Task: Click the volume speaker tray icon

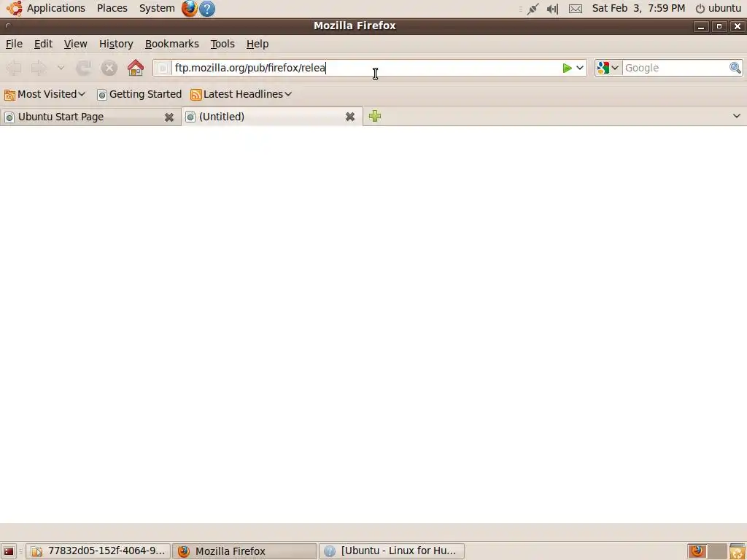Action: coord(553,9)
